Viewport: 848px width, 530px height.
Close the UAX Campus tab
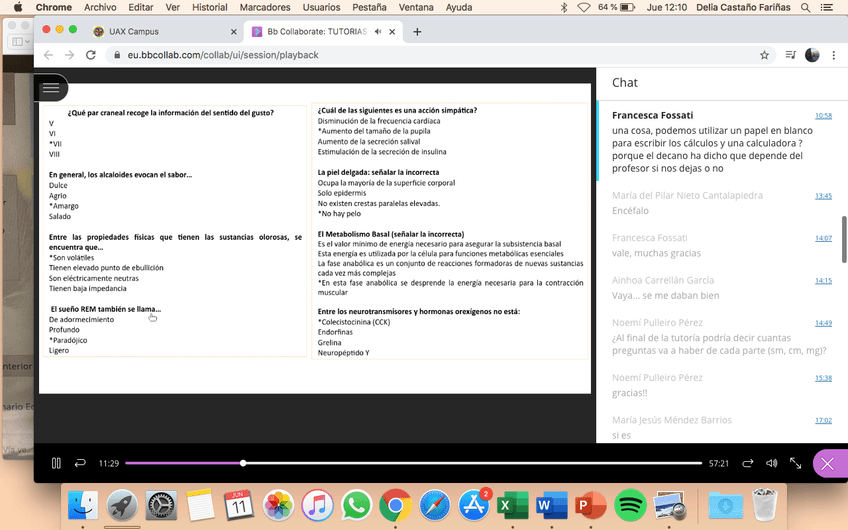point(234,32)
